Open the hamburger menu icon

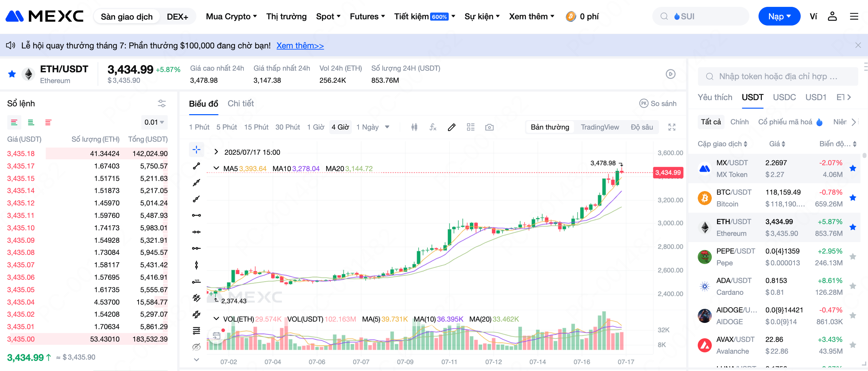[x=854, y=16]
